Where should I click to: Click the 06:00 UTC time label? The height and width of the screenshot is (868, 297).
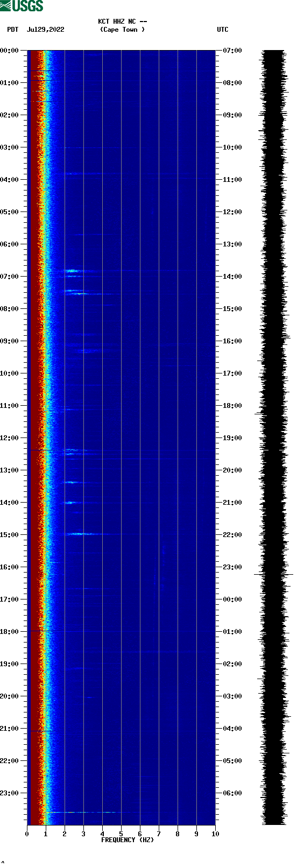(232, 793)
